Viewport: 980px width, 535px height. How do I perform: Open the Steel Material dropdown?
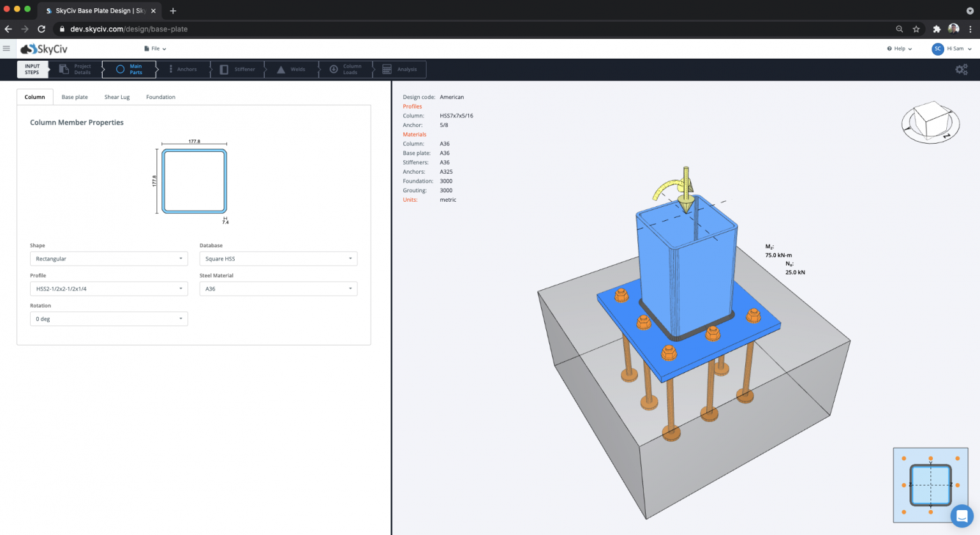pyautogui.click(x=278, y=289)
